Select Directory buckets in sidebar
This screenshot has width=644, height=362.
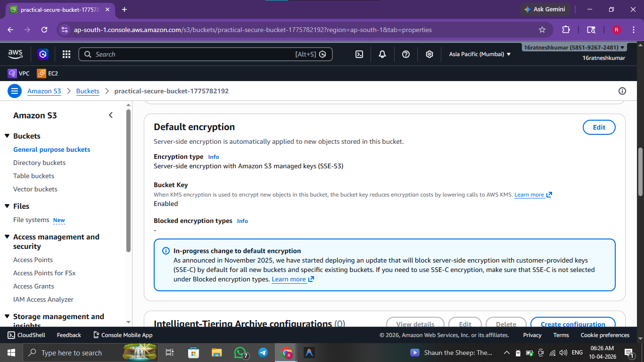pos(39,163)
